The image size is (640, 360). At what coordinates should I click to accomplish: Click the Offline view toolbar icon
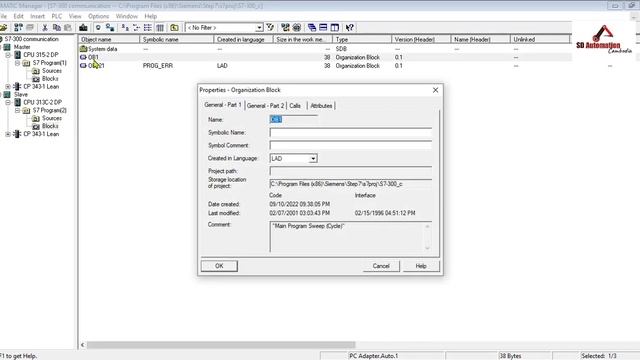click(98, 27)
